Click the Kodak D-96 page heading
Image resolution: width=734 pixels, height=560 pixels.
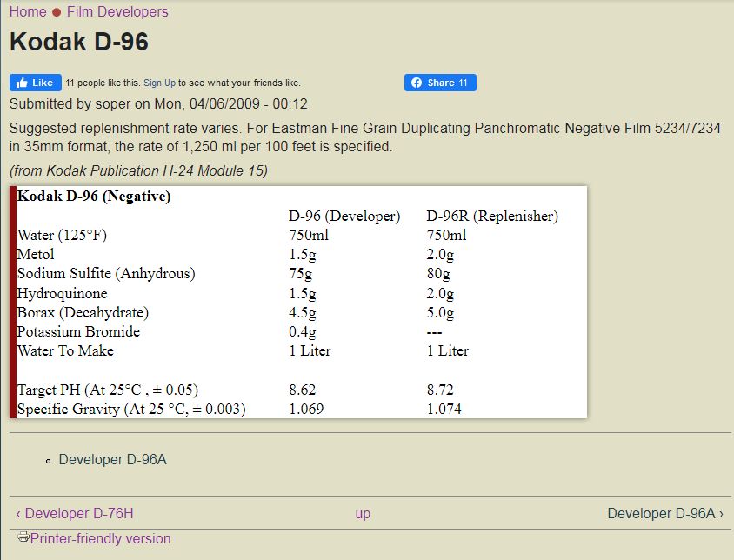click(x=79, y=42)
